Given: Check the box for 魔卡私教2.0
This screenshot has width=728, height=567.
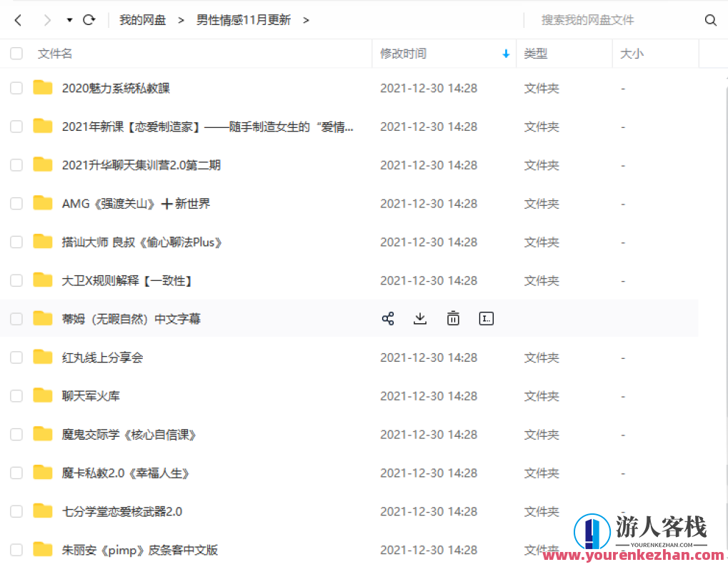Looking at the screenshot, I should point(16,473).
